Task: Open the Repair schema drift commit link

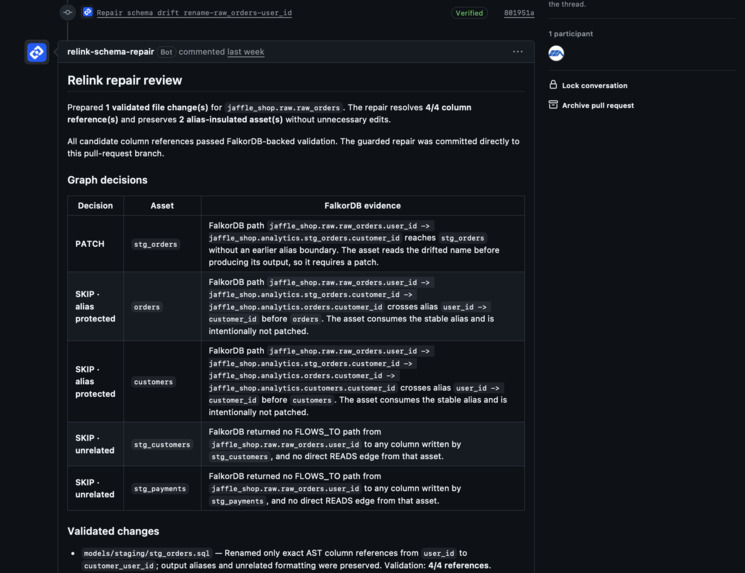Action: point(194,13)
